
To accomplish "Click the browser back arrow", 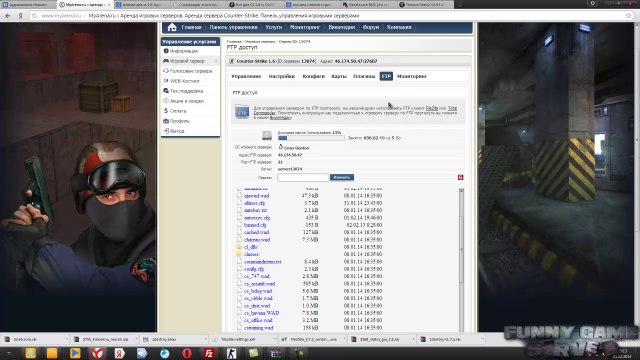I will [x=8, y=16].
